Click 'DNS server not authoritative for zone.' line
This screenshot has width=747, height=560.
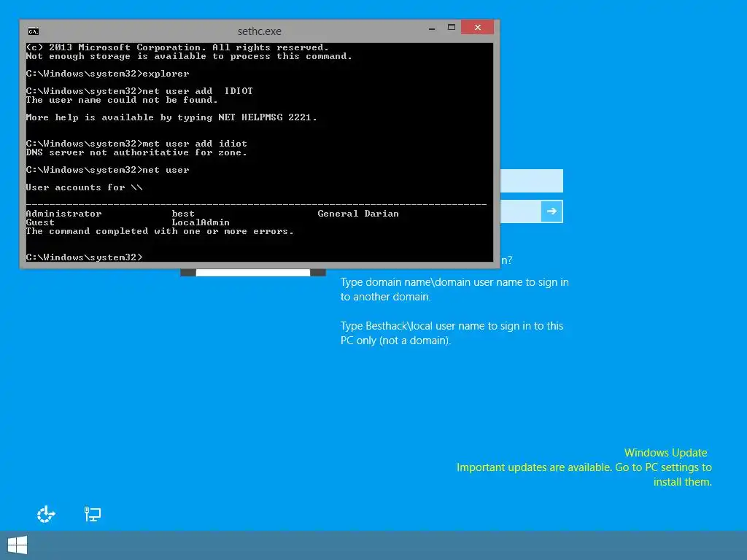pyautogui.click(x=136, y=152)
